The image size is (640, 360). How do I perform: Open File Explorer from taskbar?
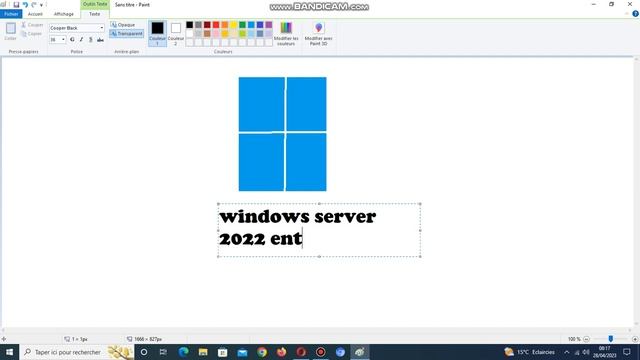tap(203, 352)
